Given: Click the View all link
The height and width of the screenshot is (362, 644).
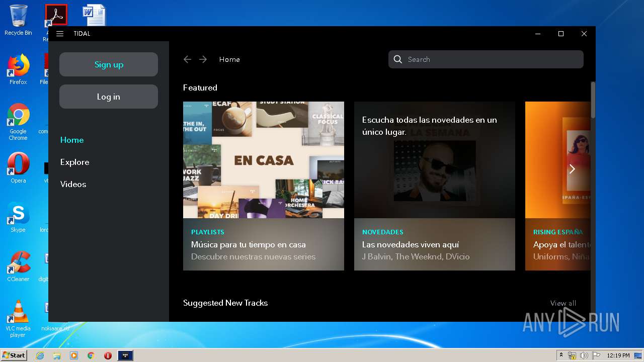Looking at the screenshot, I should coord(563,303).
